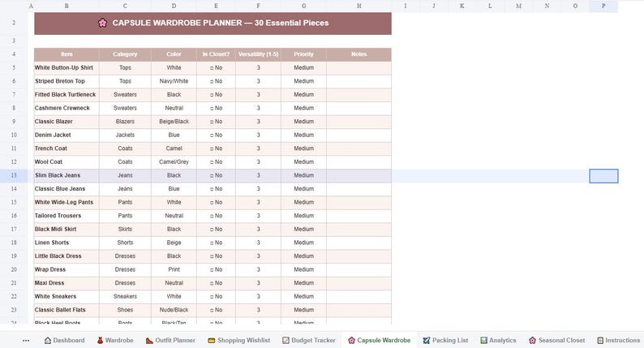Toggle In Closet checkbox for Striped Breton Top
Screen dimensions: 644x348
212,81
